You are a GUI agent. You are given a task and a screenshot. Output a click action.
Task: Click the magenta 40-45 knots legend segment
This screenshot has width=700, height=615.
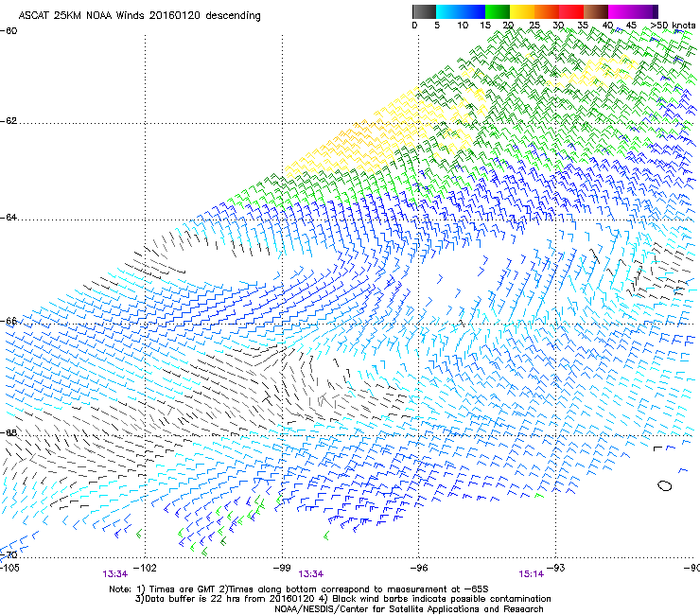[621, 11]
